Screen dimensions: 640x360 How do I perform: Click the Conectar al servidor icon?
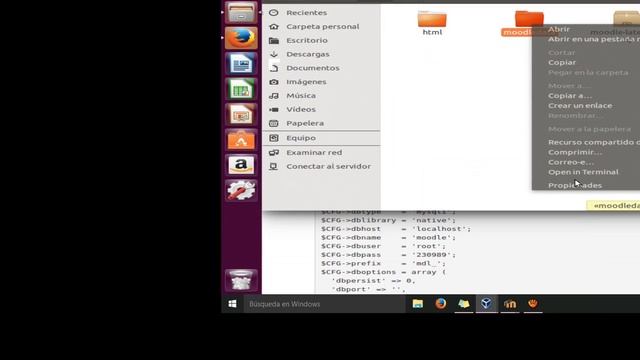[x=273, y=166]
